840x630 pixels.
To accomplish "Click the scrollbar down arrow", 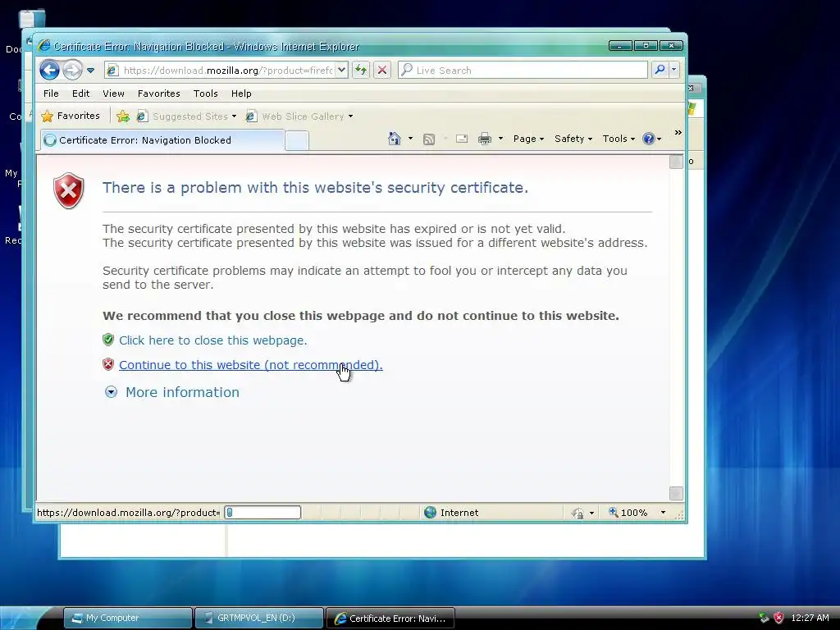I will pos(676,493).
